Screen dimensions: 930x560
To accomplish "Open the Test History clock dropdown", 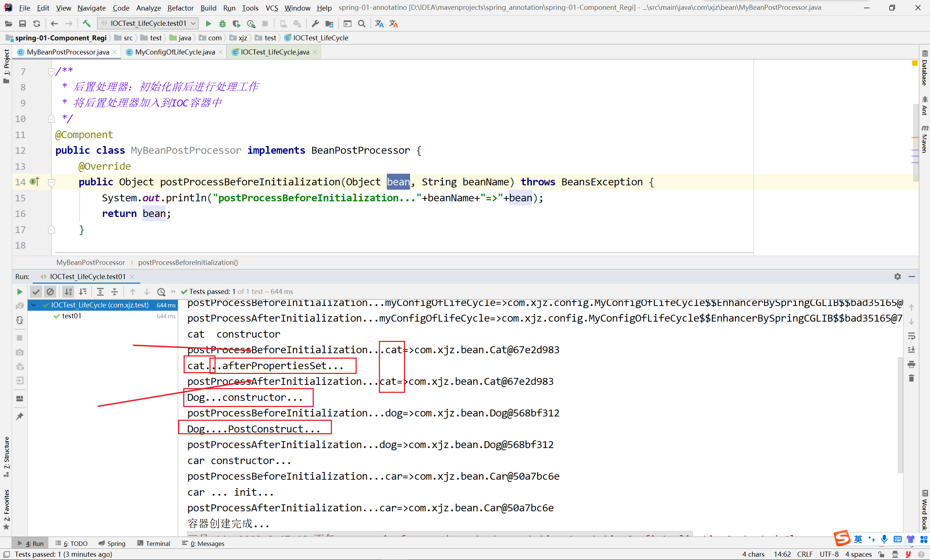I will [161, 292].
